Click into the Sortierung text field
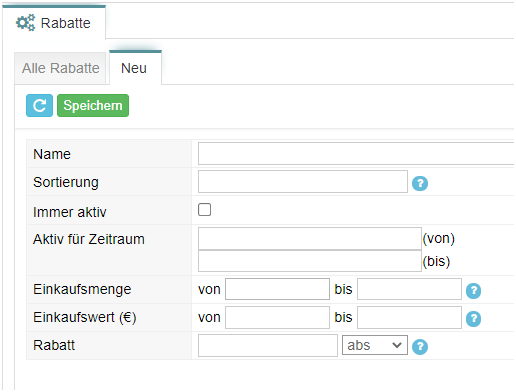This screenshot has height=392, width=516. [303, 181]
